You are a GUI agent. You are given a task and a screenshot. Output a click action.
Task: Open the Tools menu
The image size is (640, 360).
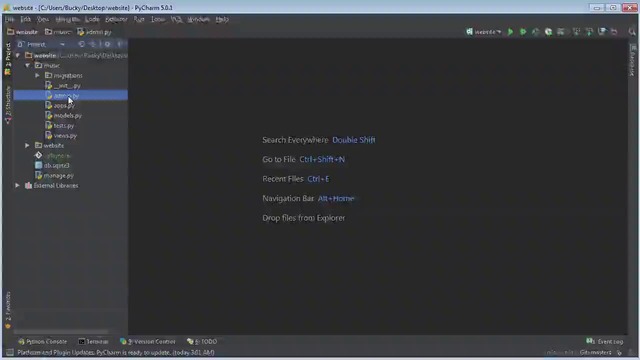[x=158, y=19]
